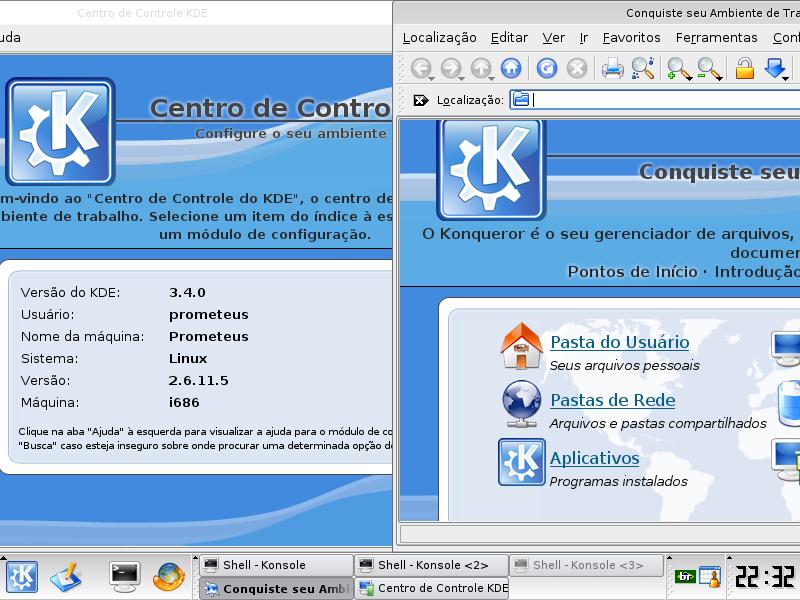Open the Ver menu

click(x=554, y=38)
